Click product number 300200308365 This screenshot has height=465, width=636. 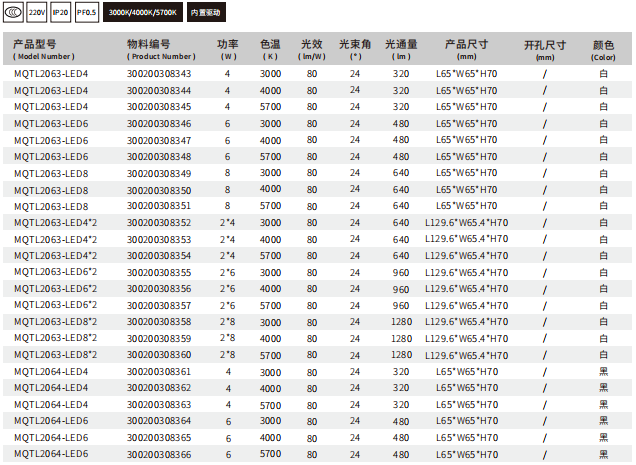tap(159, 438)
